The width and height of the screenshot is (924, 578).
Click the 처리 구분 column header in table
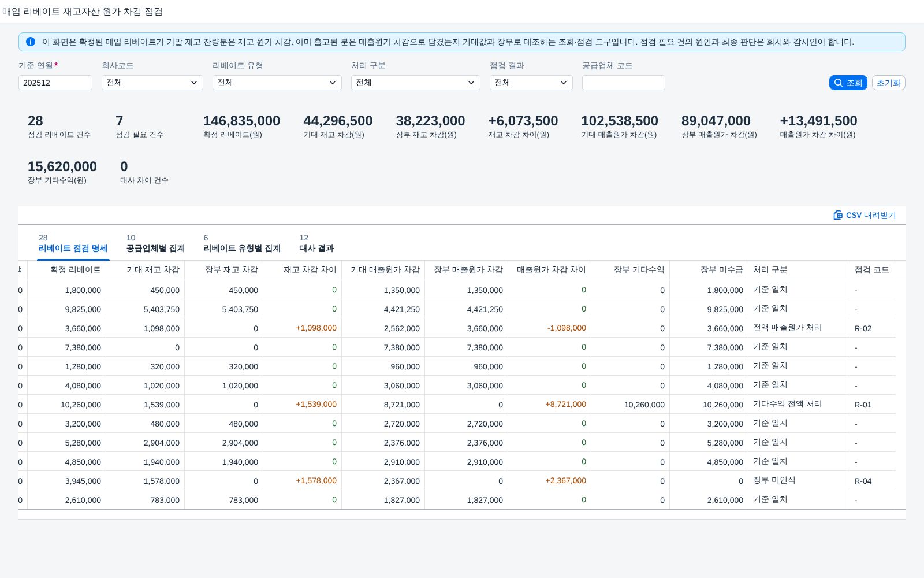[799, 270]
